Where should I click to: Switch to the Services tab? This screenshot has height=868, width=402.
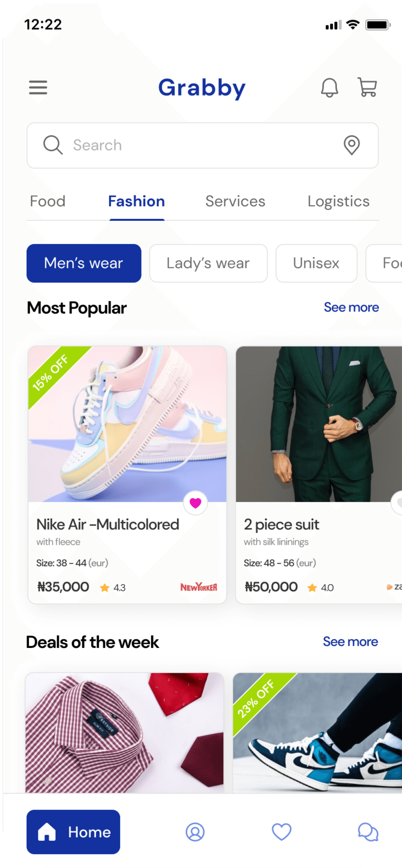pos(235,201)
